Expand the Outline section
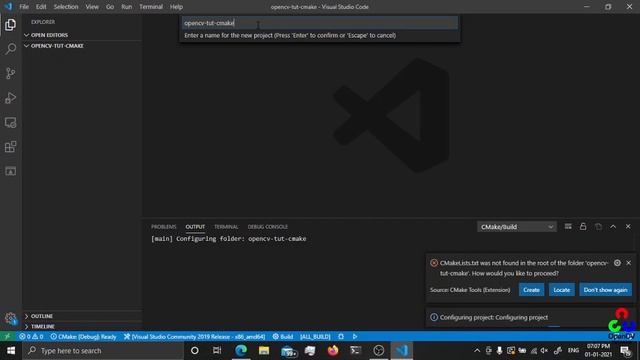The width and height of the screenshot is (640, 360). pos(82,316)
